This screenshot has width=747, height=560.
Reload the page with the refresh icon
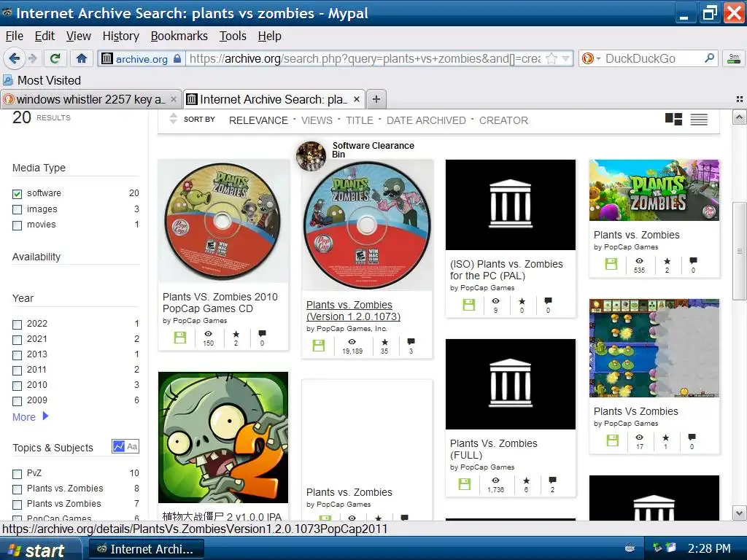pos(55,58)
